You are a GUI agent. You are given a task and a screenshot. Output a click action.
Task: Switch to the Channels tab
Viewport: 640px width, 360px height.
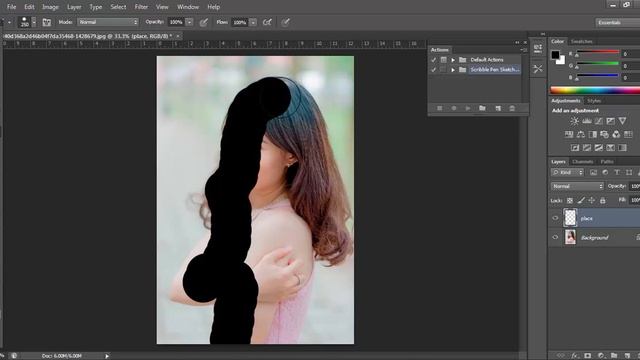(582, 162)
